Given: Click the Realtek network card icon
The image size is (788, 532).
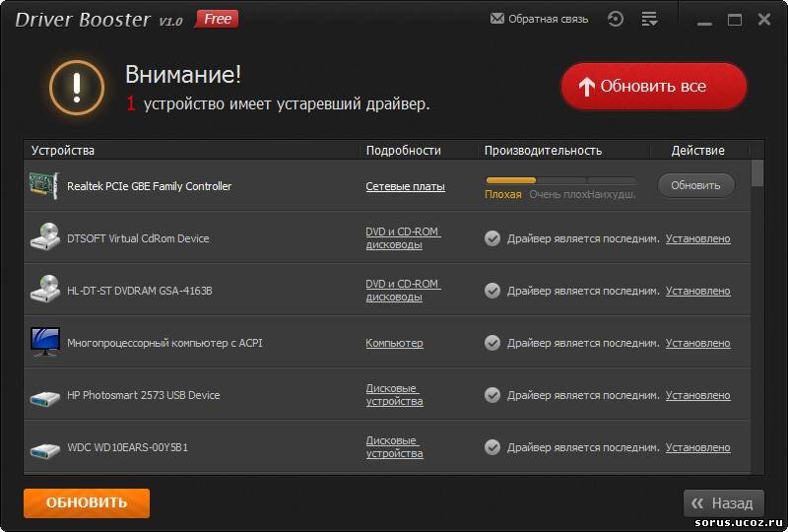Looking at the screenshot, I should point(44,185).
